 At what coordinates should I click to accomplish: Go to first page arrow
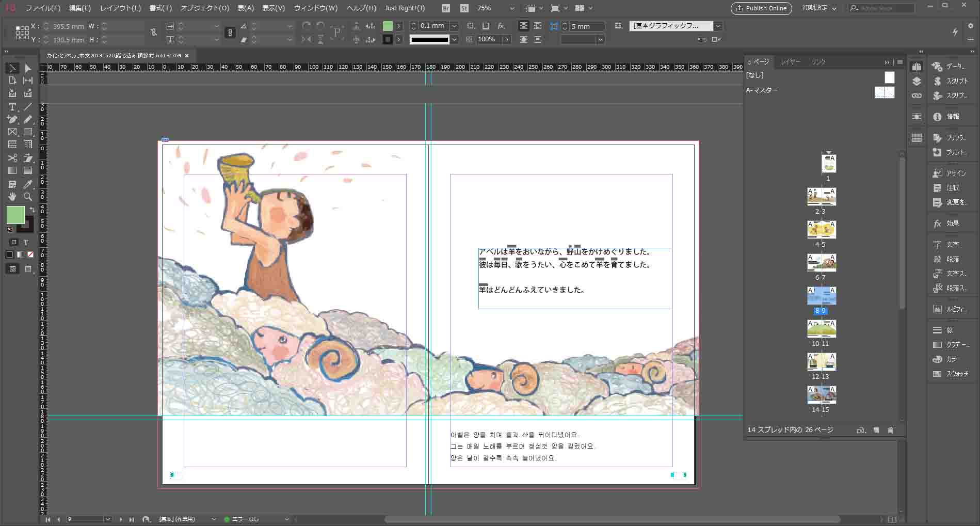pyautogui.click(x=48, y=519)
